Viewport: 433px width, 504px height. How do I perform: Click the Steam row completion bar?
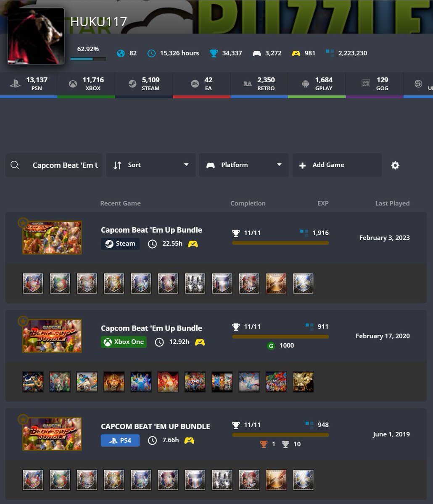[x=280, y=243]
